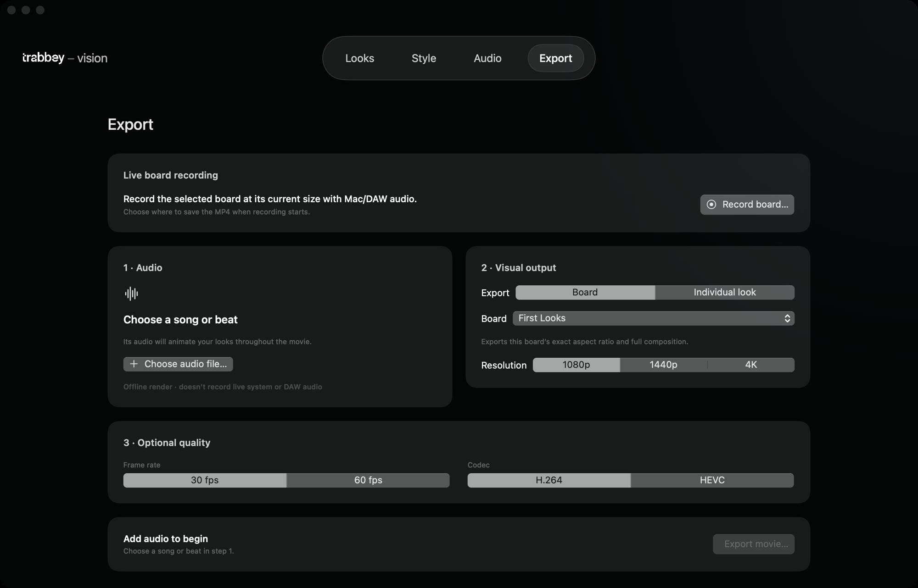
Task: Click the Frame rate label
Action: [142, 465]
